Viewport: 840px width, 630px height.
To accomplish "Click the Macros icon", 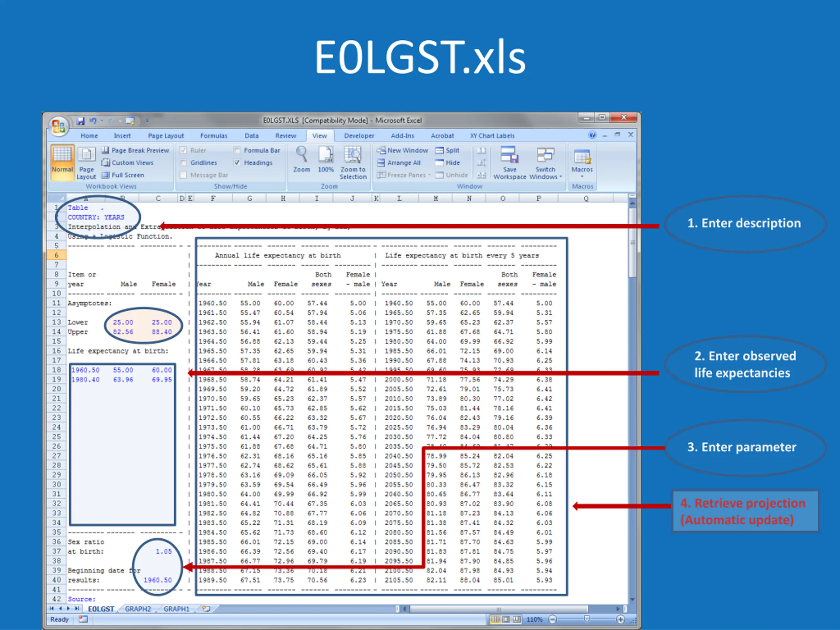I will [582, 157].
